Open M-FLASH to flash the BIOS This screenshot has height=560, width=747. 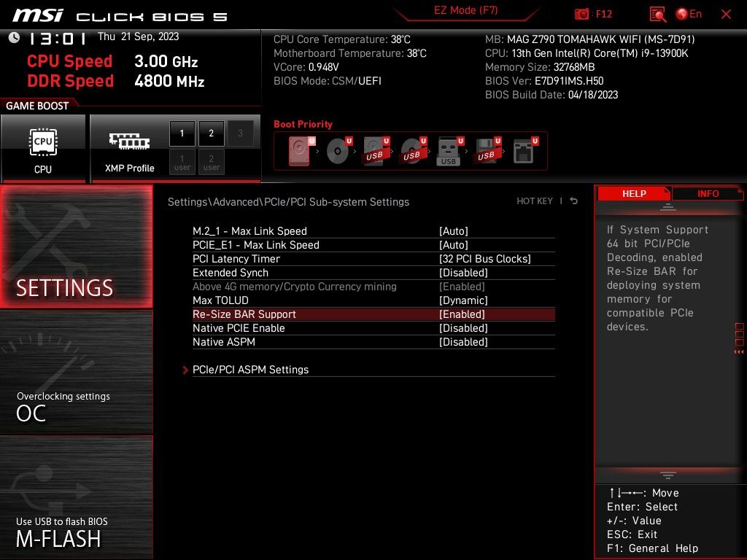[x=76, y=497]
